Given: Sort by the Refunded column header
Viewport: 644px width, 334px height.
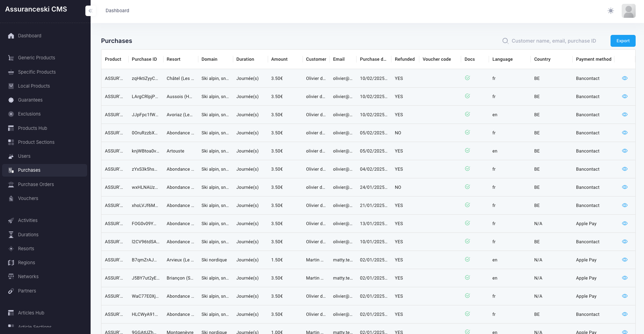Looking at the screenshot, I should click(405, 59).
